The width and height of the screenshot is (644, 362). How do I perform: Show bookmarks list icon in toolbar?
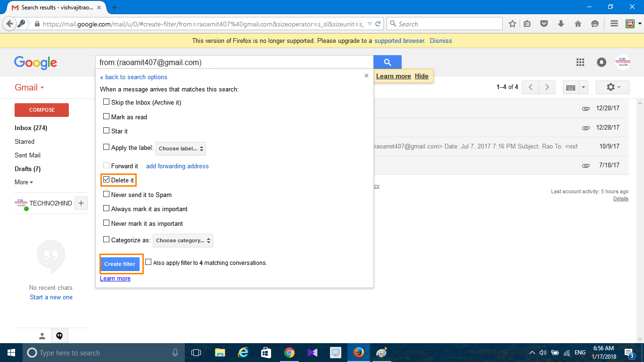(528, 24)
